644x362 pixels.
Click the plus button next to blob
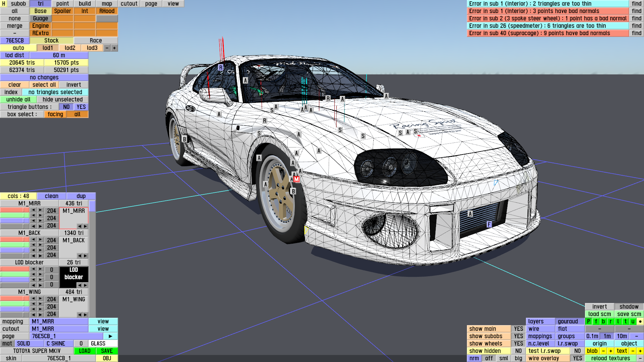pyautogui.click(x=610, y=351)
